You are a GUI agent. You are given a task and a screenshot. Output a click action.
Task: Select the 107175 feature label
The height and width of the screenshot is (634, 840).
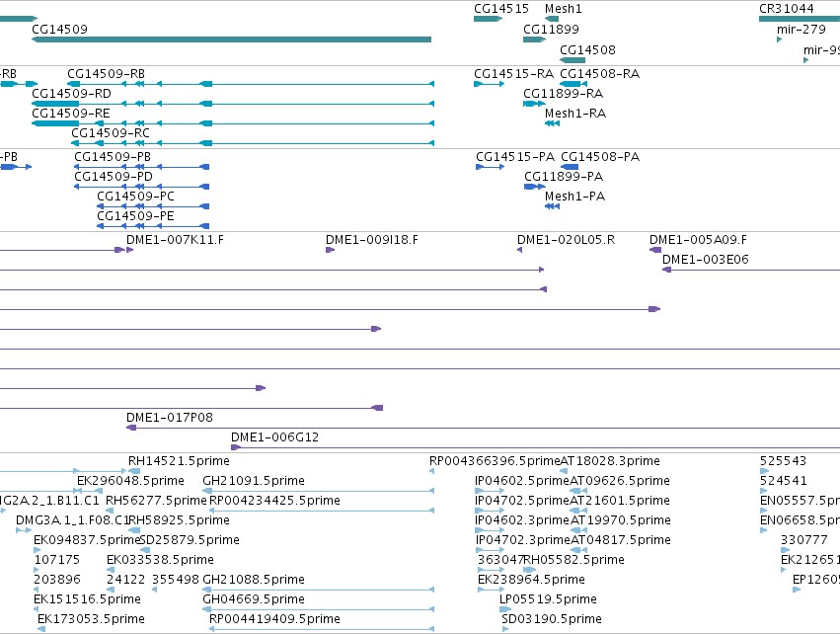[x=57, y=560]
